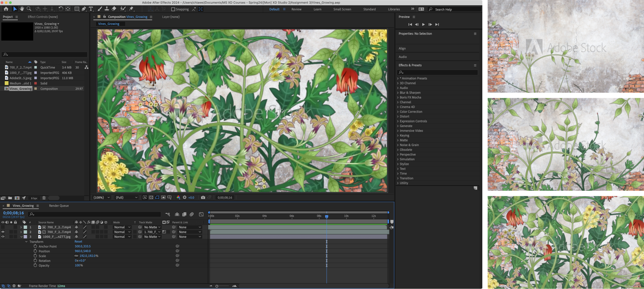Switch to the Layer (none) tab
644x289 pixels.
tap(171, 17)
